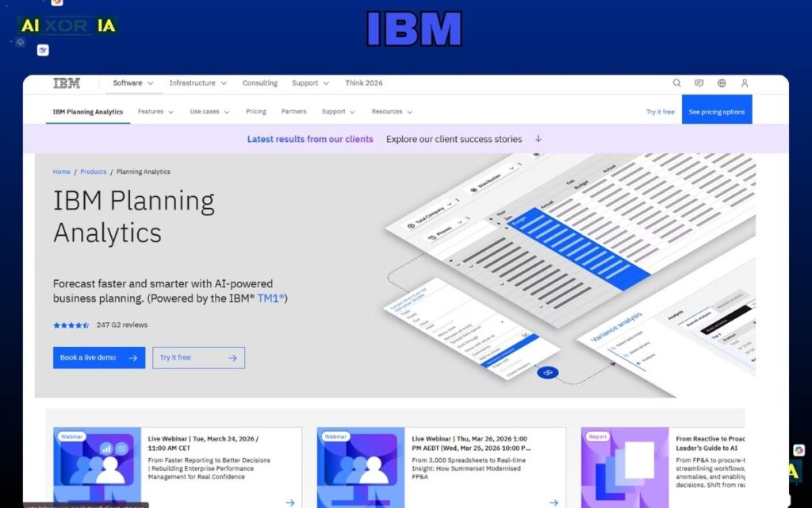Switch to the Consulting menu item
The height and width of the screenshot is (508, 812).
pyautogui.click(x=260, y=83)
